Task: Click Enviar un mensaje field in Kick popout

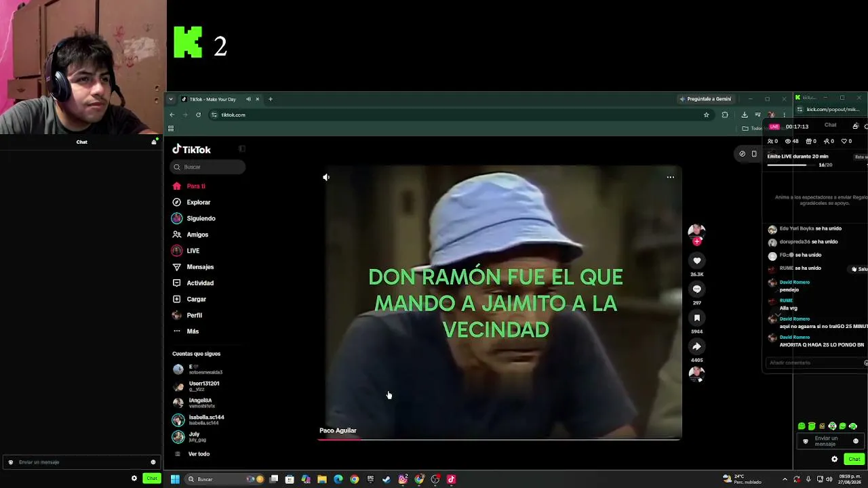Action: click(x=831, y=441)
